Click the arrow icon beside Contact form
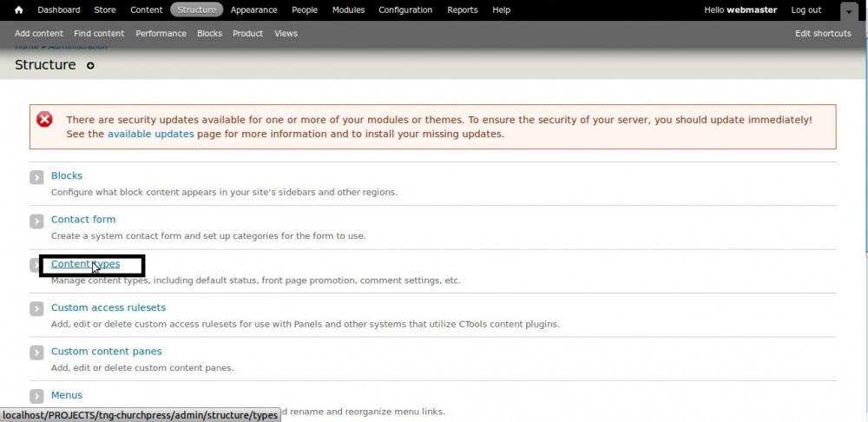The image size is (868, 422). click(36, 221)
